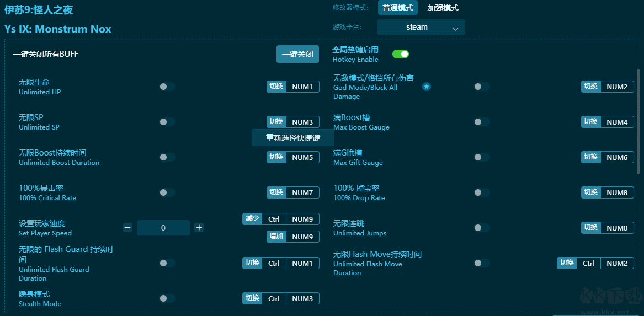Click the 一键关闭 button

coord(298,54)
